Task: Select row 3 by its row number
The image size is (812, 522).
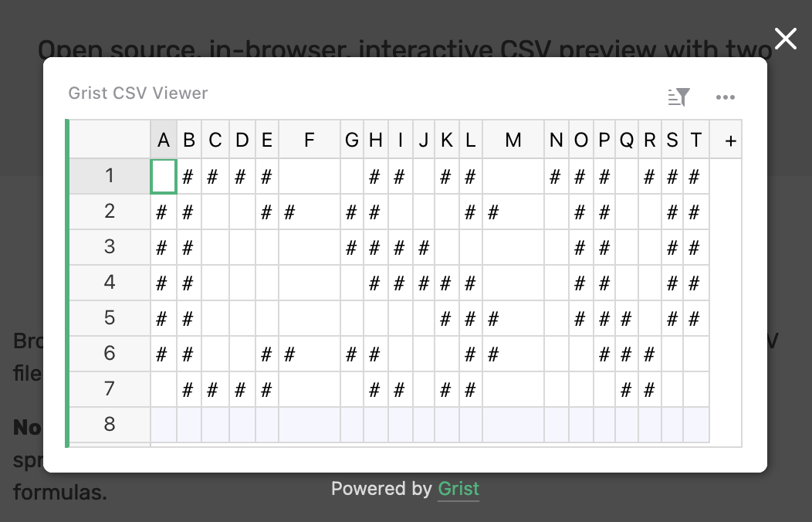Action: (x=109, y=247)
